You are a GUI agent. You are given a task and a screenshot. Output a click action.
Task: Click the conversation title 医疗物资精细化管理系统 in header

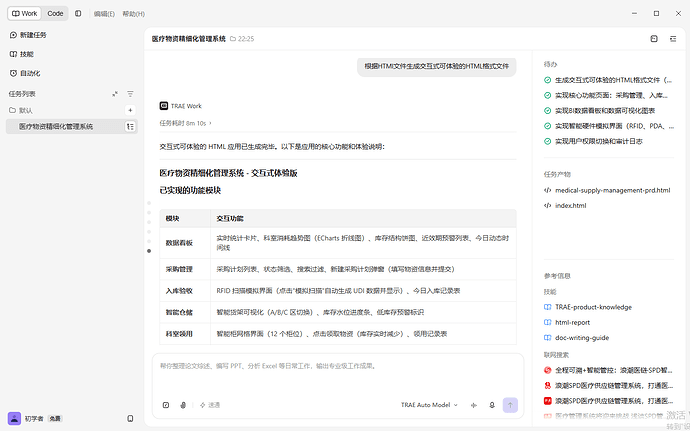pos(189,39)
